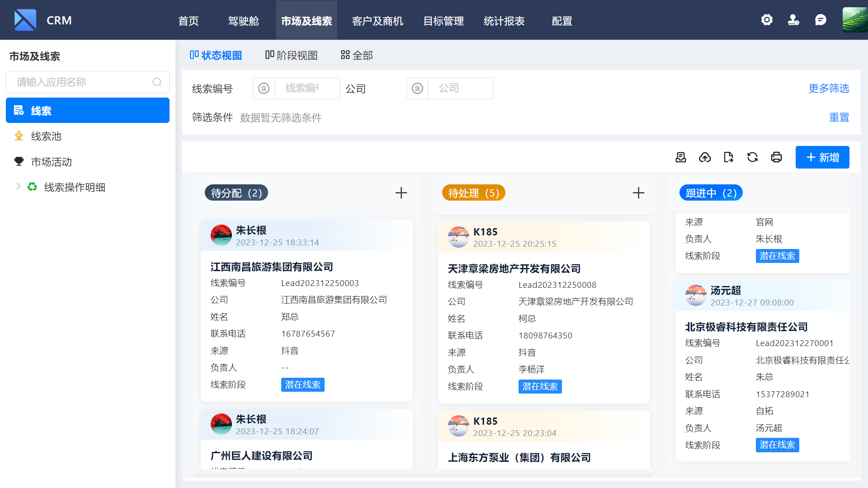Viewport: 868px width, 488px height.
Task: Open the 含 match selector on 公司 filter
Action: tap(417, 88)
